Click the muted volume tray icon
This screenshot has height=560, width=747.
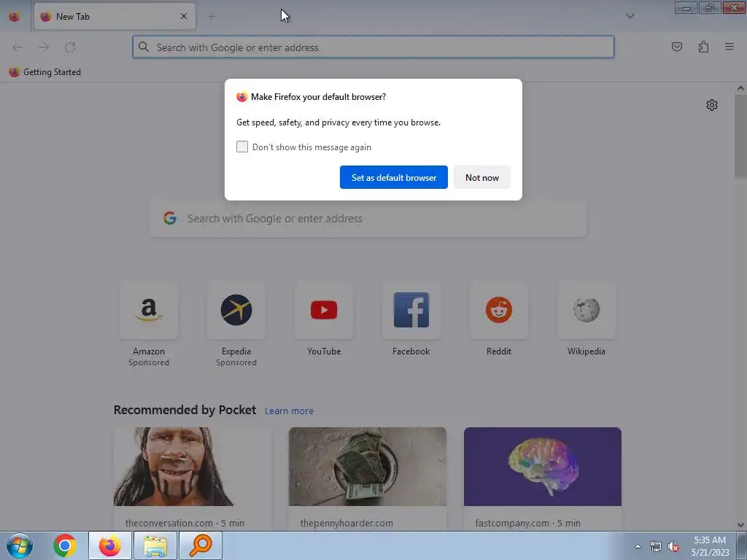coord(673,547)
